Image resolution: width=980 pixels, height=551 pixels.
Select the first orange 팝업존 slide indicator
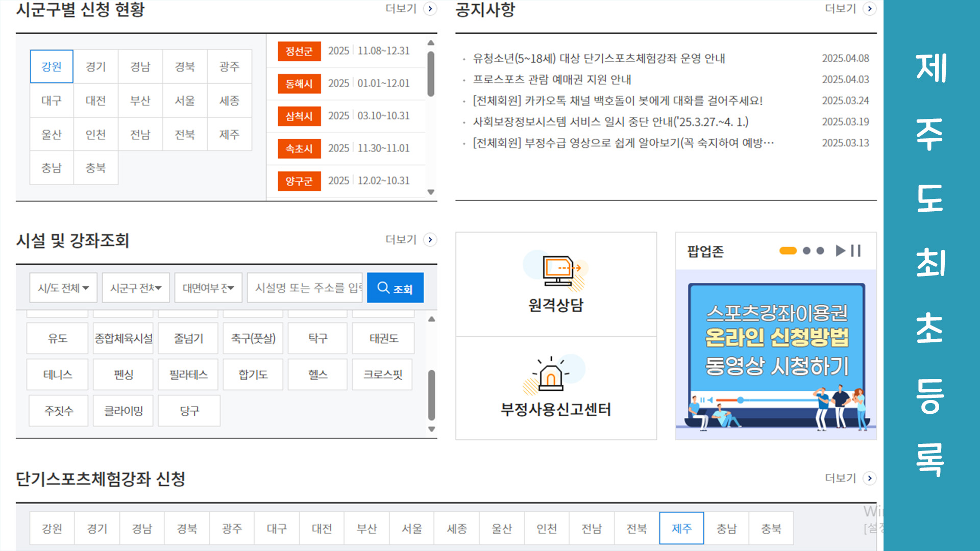click(x=788, y=251)
